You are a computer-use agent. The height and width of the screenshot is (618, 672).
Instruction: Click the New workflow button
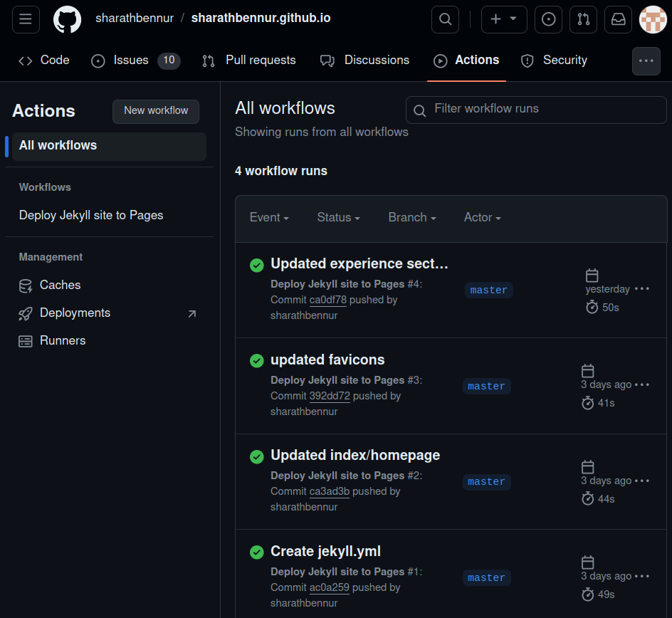tap(156, 112)
